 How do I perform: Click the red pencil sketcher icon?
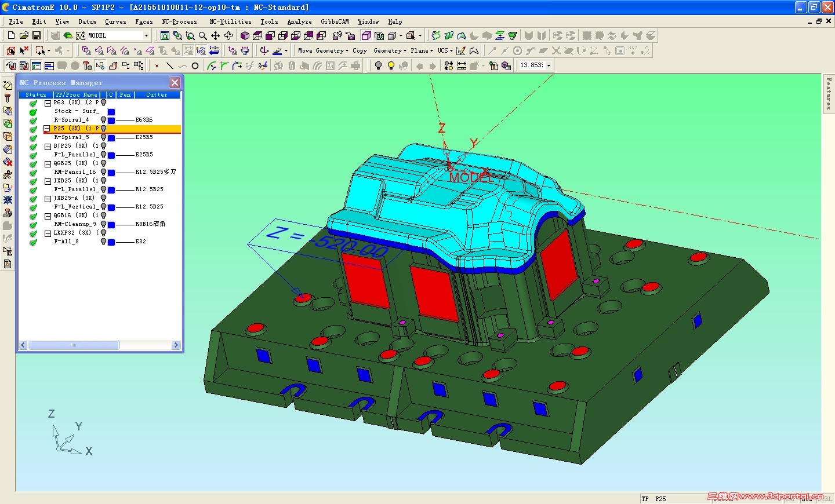(461, 50)
